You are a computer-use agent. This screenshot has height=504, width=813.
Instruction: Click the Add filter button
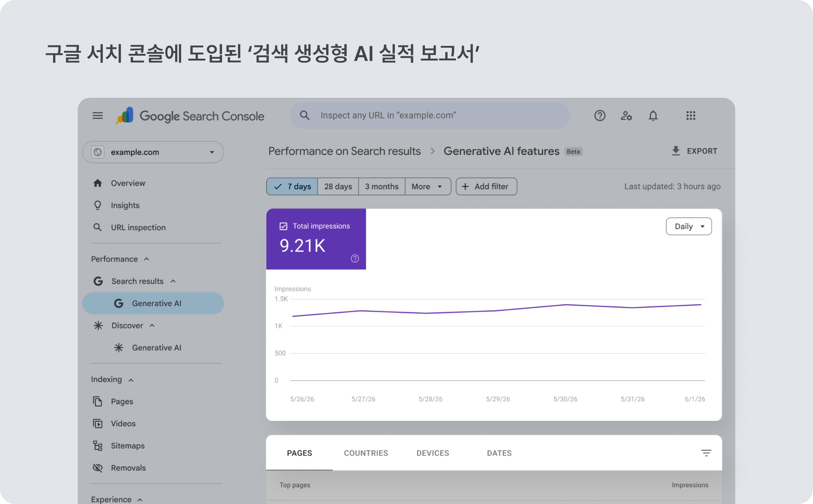(x=486, y=187)
